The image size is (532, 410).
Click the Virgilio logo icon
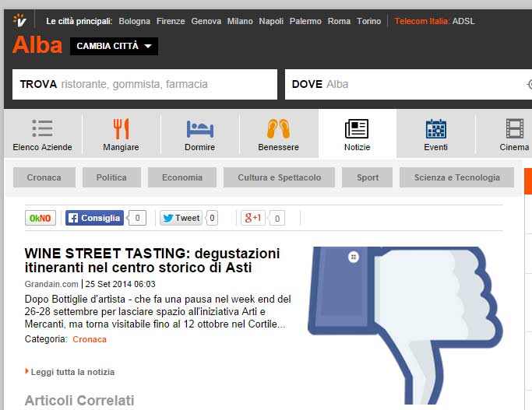tap(19, 20)
